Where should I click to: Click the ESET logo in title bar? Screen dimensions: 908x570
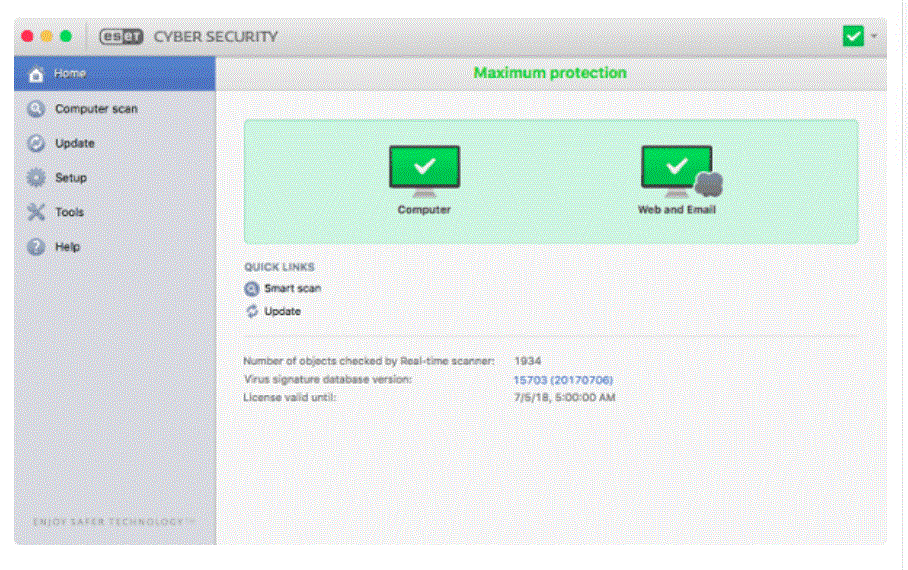coord(121,36)
